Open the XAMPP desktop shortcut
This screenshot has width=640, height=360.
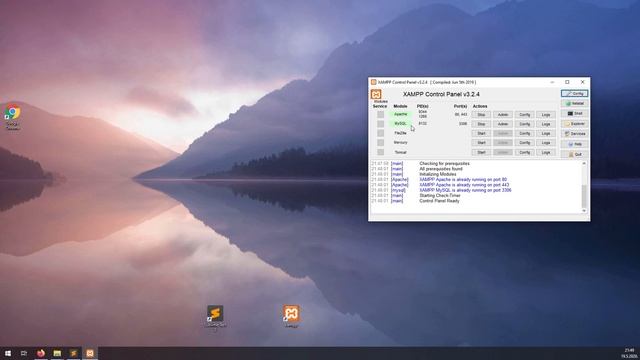click(x=291, y=316)
